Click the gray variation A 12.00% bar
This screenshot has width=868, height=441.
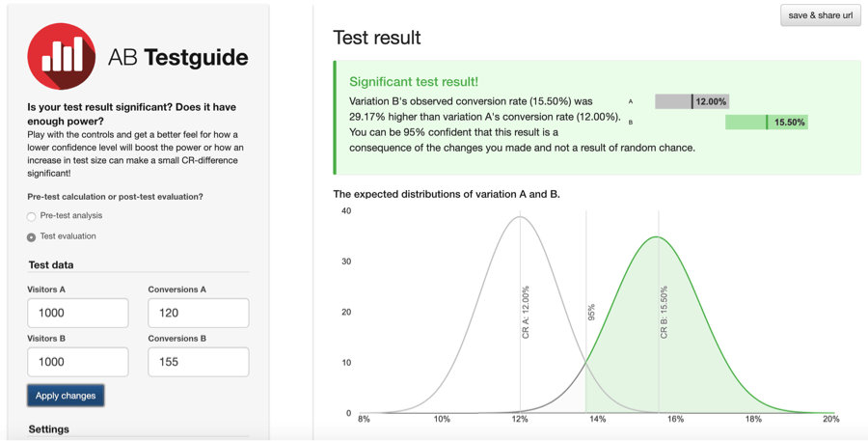click(692, 101)
